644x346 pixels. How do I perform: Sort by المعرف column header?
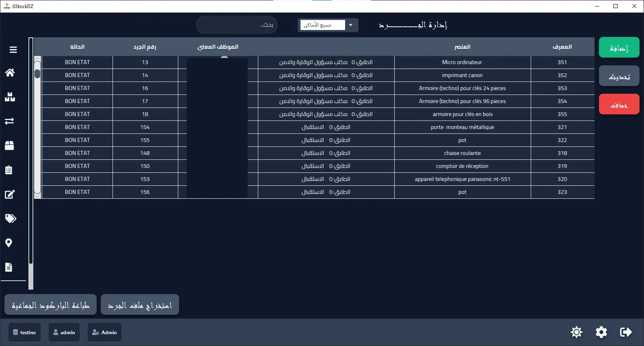point(562,47)
